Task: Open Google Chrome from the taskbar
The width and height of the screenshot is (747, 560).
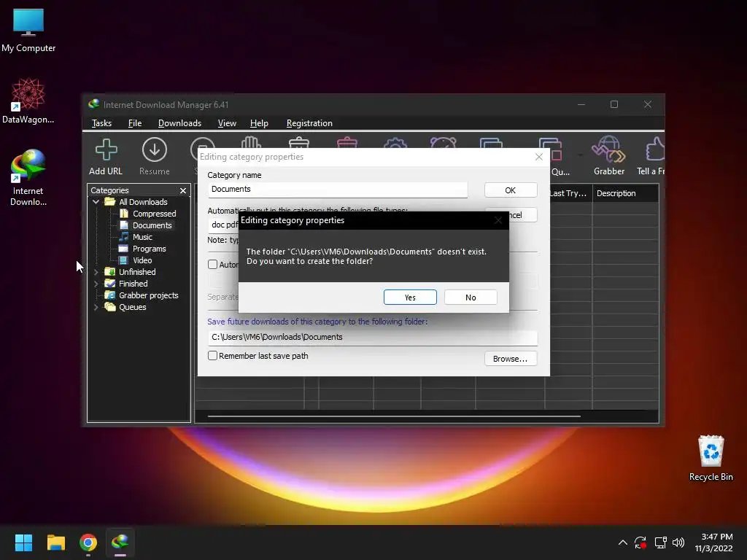Action: click(88, 542)
